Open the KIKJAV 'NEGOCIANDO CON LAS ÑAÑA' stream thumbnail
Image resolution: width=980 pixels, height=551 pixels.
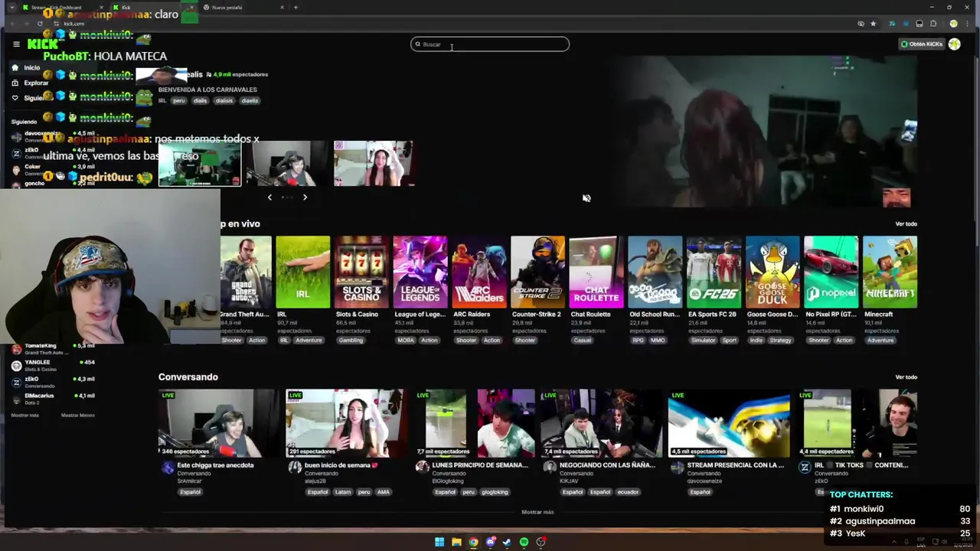pyautogui.click(x=602, y=423)
